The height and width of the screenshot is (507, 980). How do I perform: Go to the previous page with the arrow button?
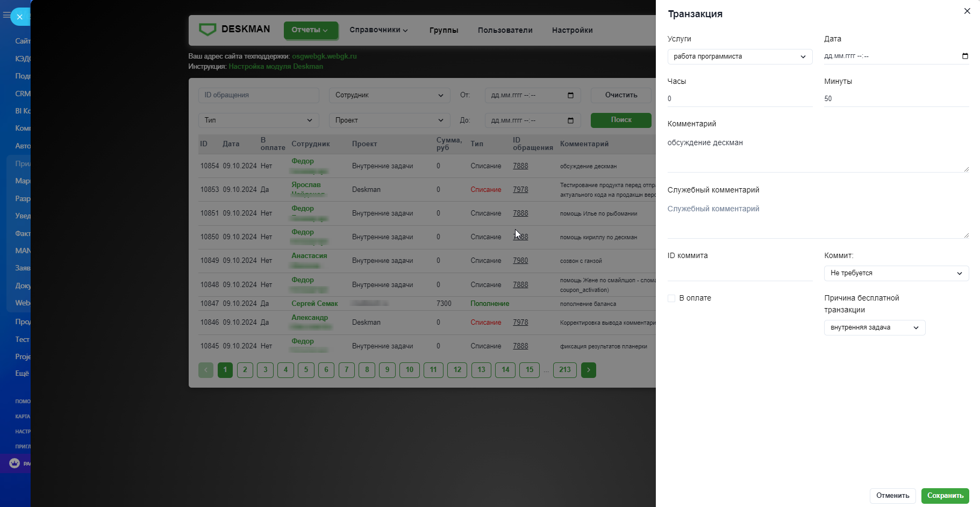(206, 370)
